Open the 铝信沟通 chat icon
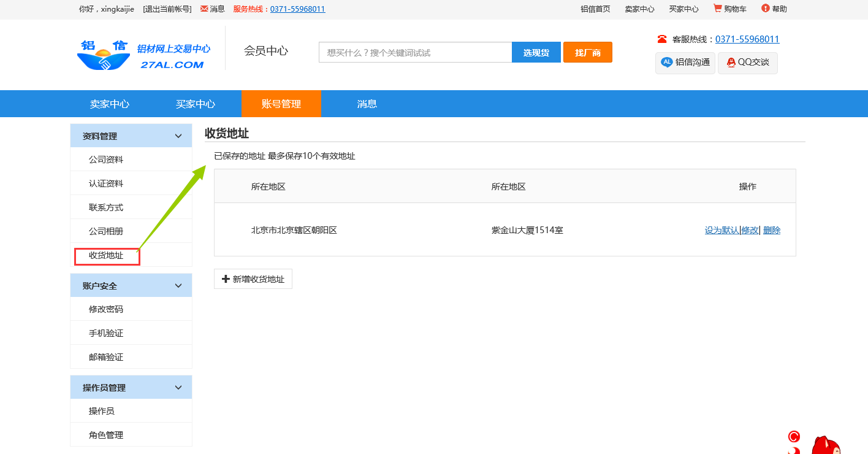The image size is (868, 454). pyautogui.click(x=666, y=63)
